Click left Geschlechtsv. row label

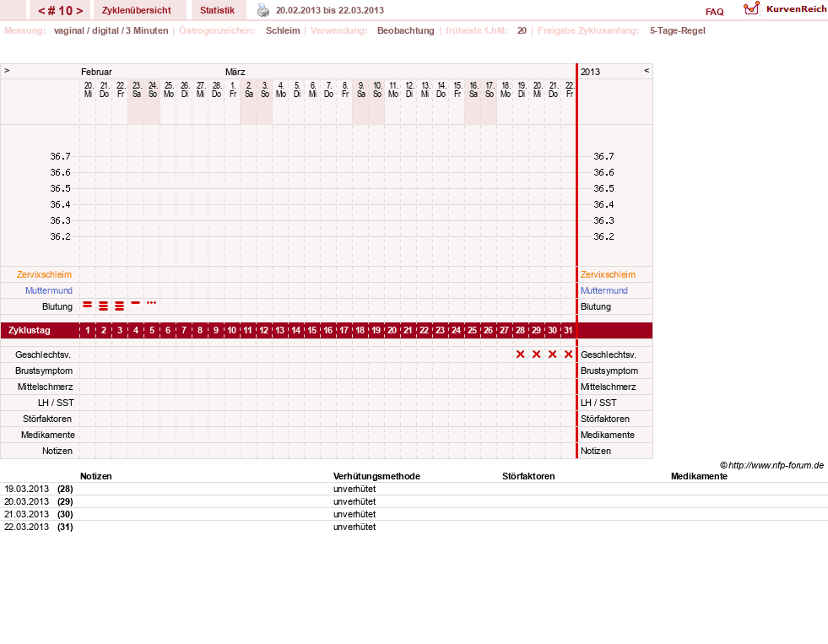click(x=43, y=354)
